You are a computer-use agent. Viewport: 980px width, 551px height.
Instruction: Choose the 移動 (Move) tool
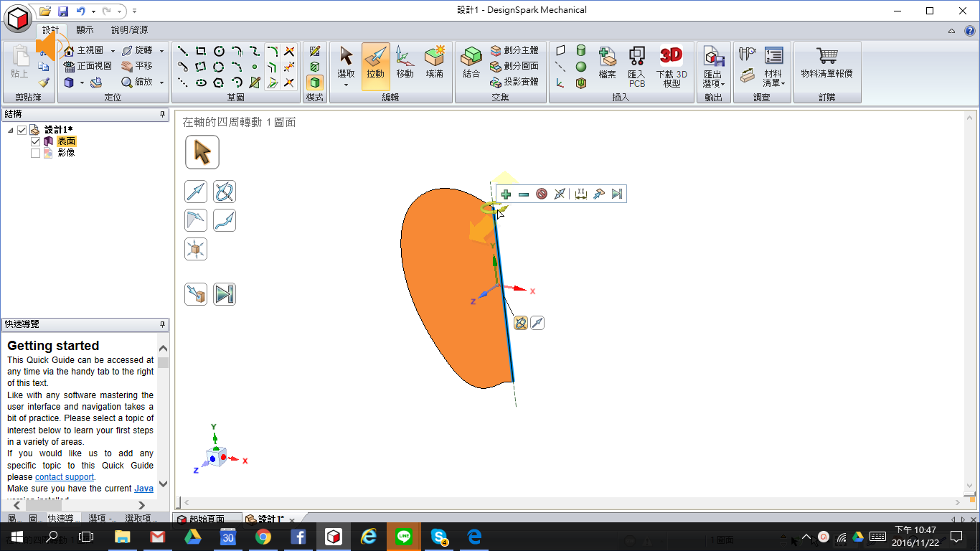tap(405, 63)
